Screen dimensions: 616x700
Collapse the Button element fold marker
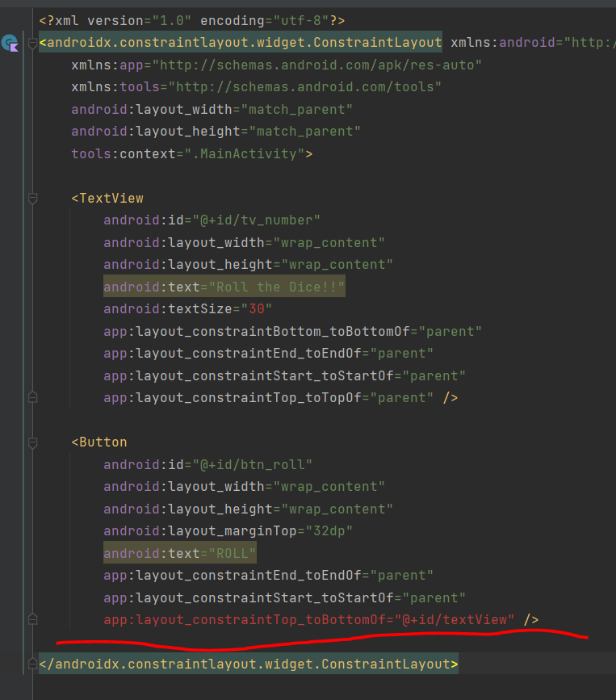(32, 442)
